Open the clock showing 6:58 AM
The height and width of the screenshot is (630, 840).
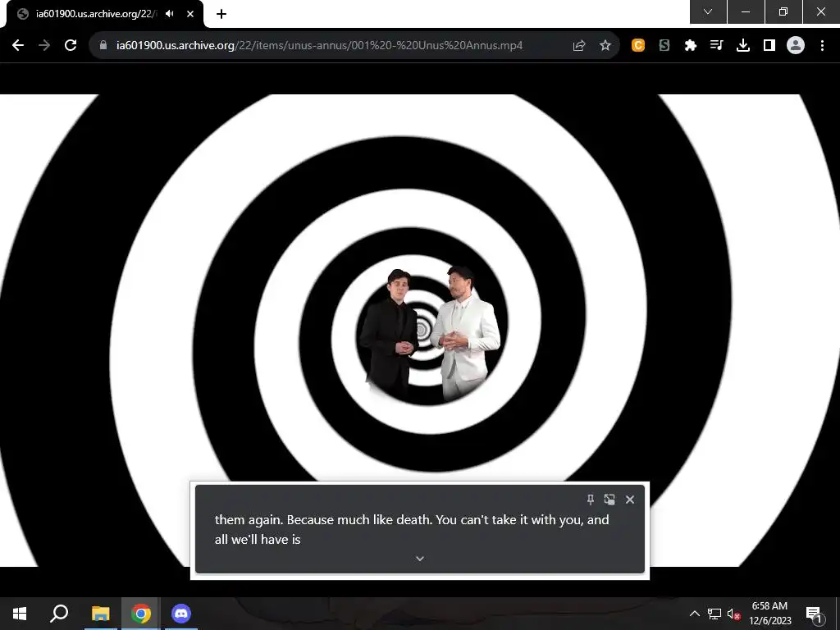click(x=769, y=614)
